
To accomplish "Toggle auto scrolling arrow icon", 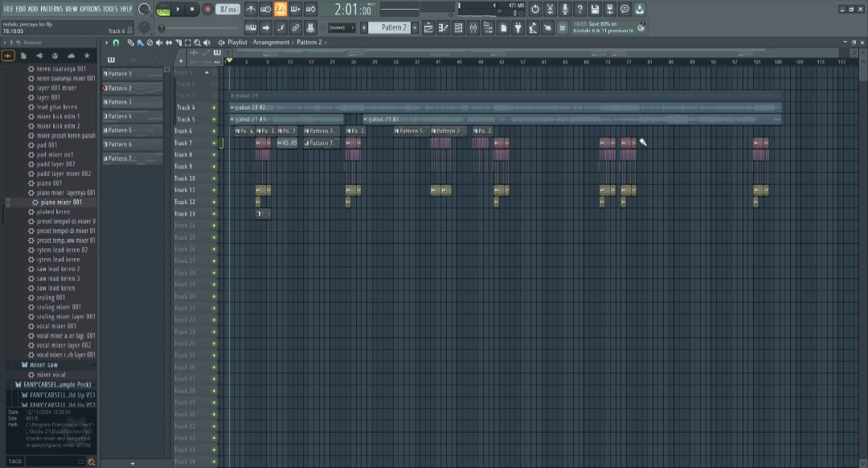I will pos(266,27).
